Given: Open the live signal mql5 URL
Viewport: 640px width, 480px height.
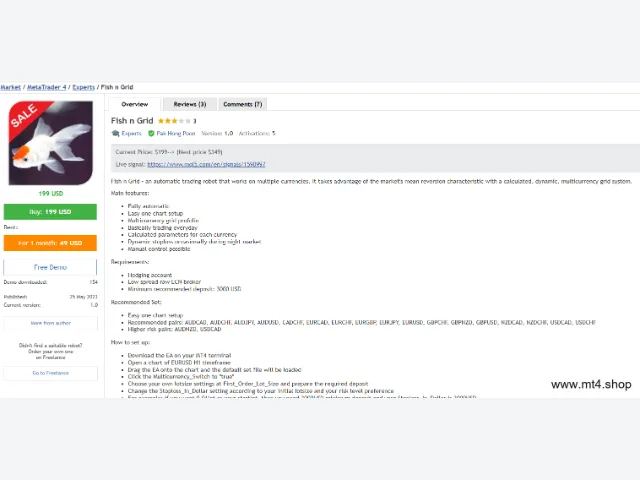Looking at the screenshot, I should pos(206,164).
